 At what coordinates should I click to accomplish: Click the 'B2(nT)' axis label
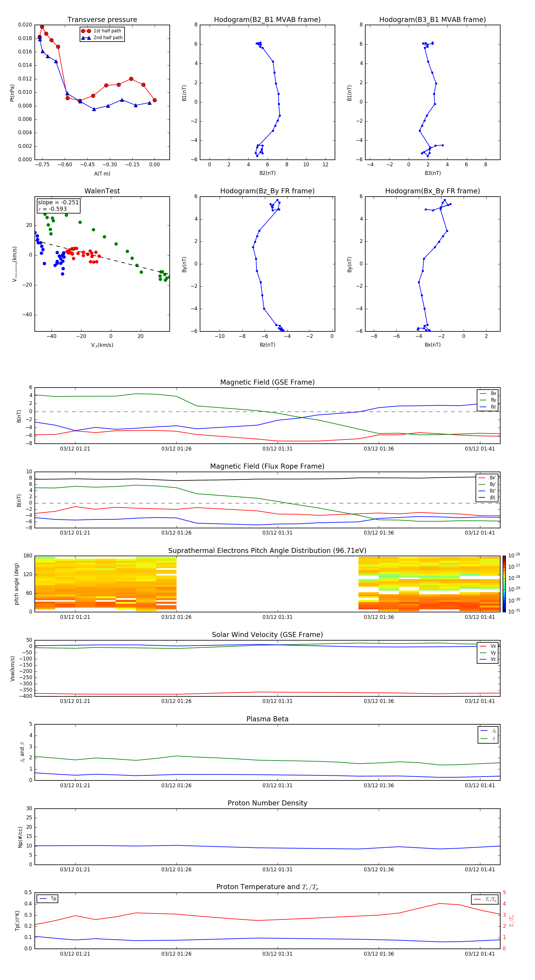(267, 173)
